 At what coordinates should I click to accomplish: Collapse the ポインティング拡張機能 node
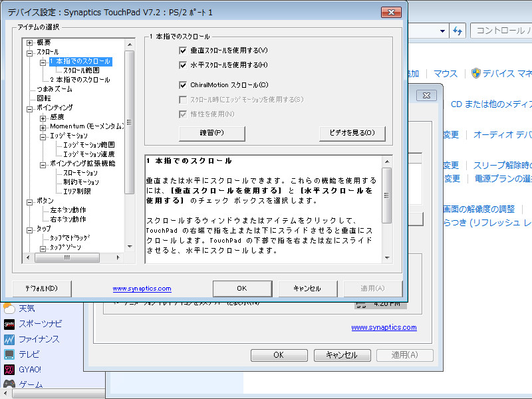43,165
